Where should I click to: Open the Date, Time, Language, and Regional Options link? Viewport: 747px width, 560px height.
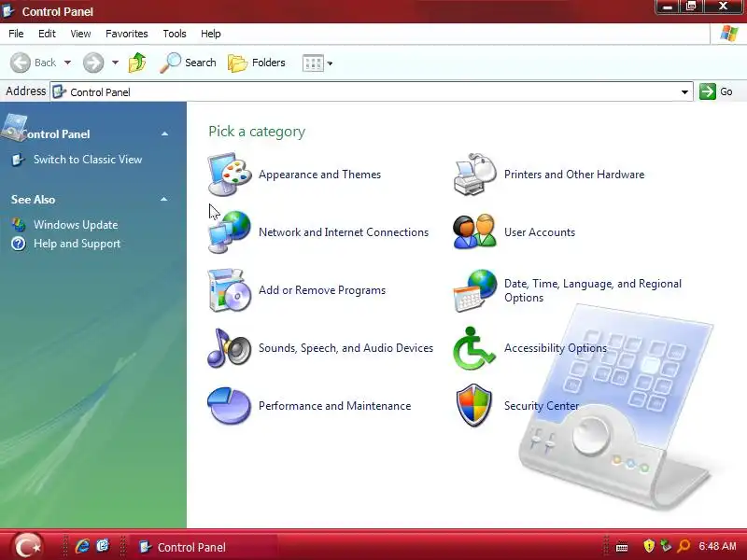[593, 290]
